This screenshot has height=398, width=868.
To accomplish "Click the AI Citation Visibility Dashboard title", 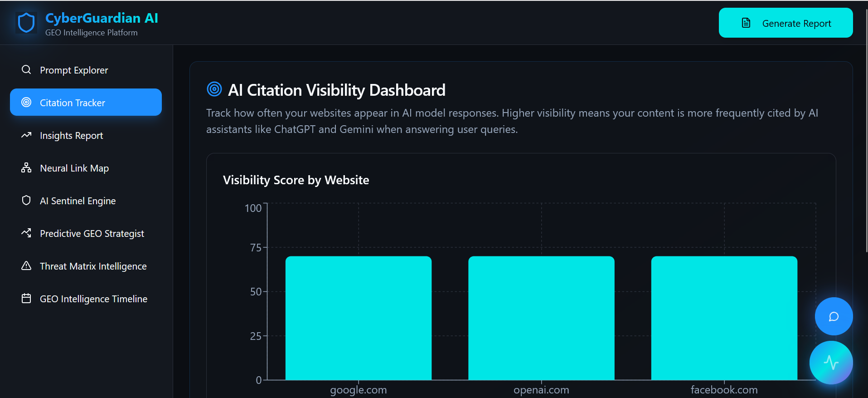I will (x=337, y=90).
